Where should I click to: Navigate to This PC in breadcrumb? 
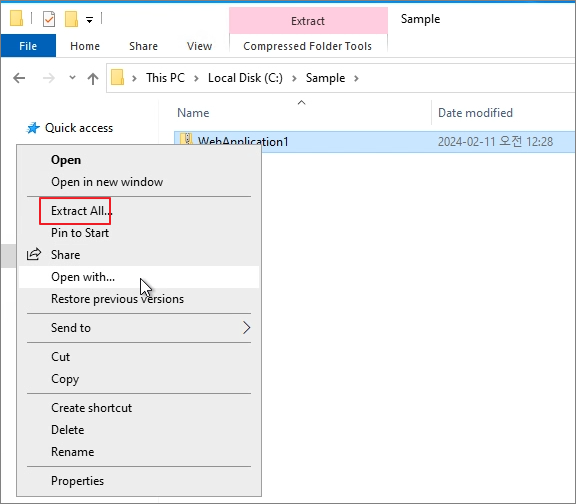[x=165, y=78]
